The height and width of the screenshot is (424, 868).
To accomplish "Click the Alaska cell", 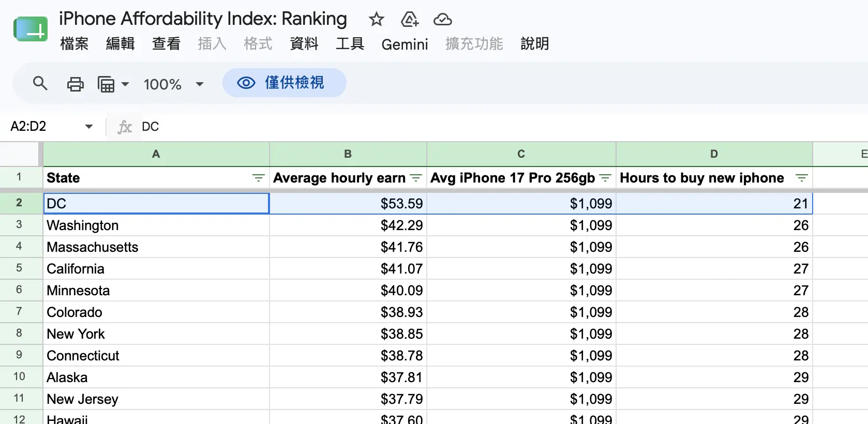I will click(156, 377).
